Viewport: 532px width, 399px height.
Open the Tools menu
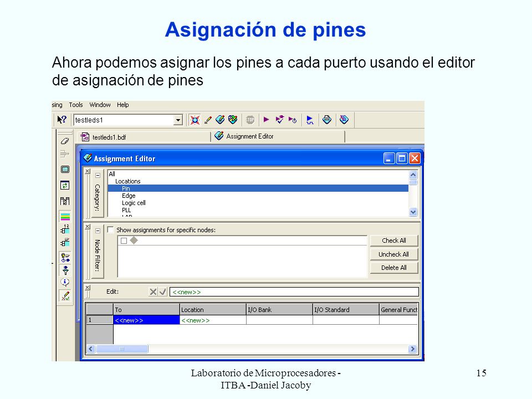[76, 105]
